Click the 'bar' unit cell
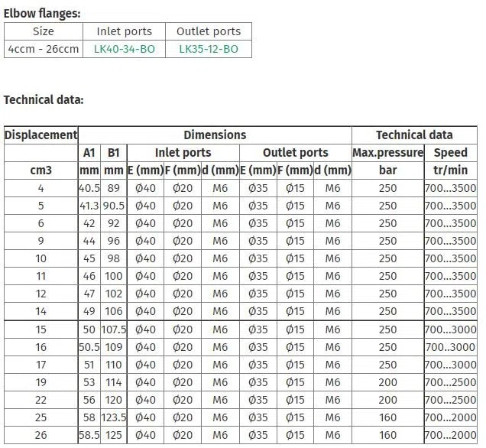 387,170
